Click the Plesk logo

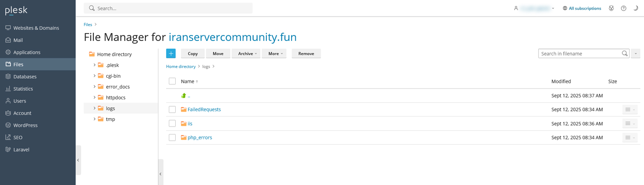click(17, 10)
